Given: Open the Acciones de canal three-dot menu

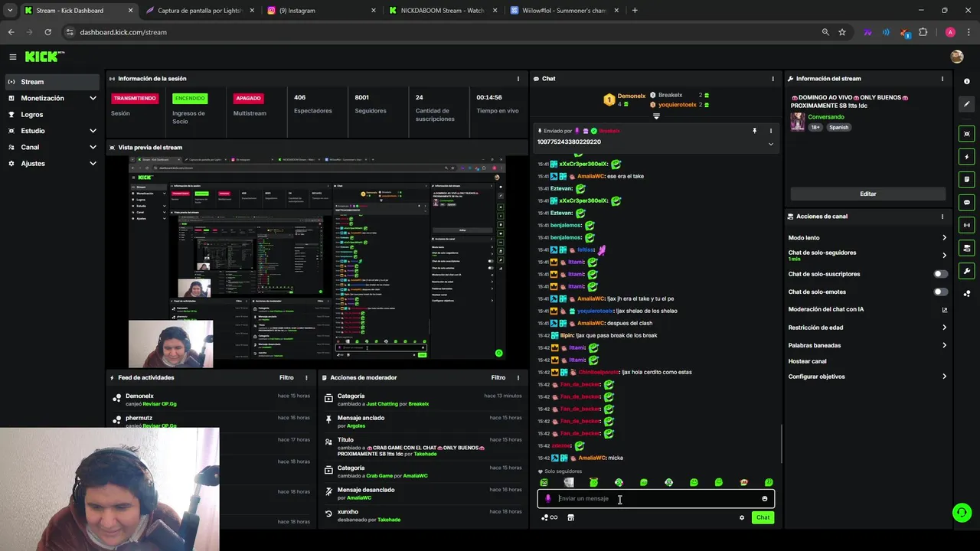Looking at the screenshot, I should point(942,217).
